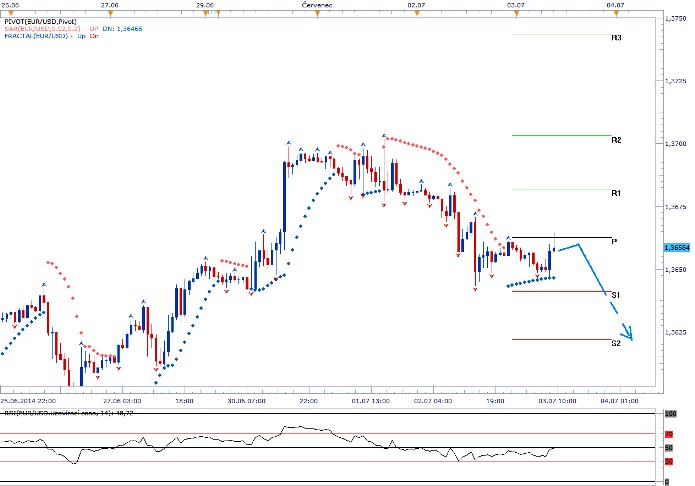Select the FRACTAL(EUR/USD) indicator label
This screenshot has width=695, height=486.
36,36
